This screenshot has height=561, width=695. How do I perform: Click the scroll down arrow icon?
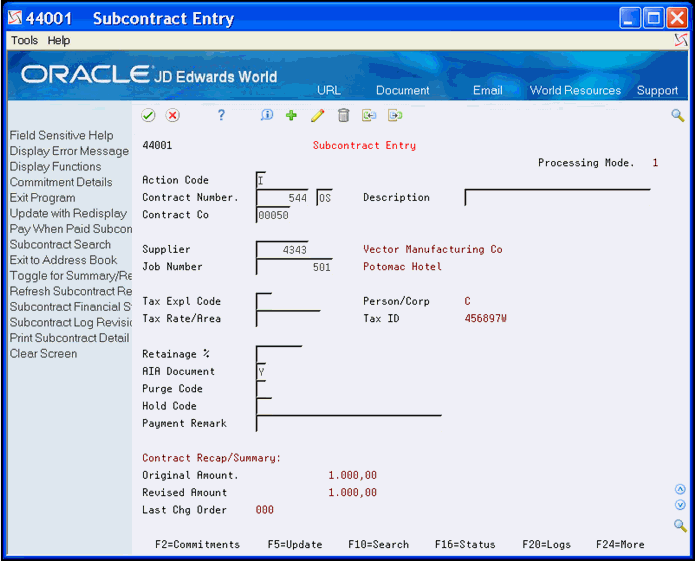(680, 505)
